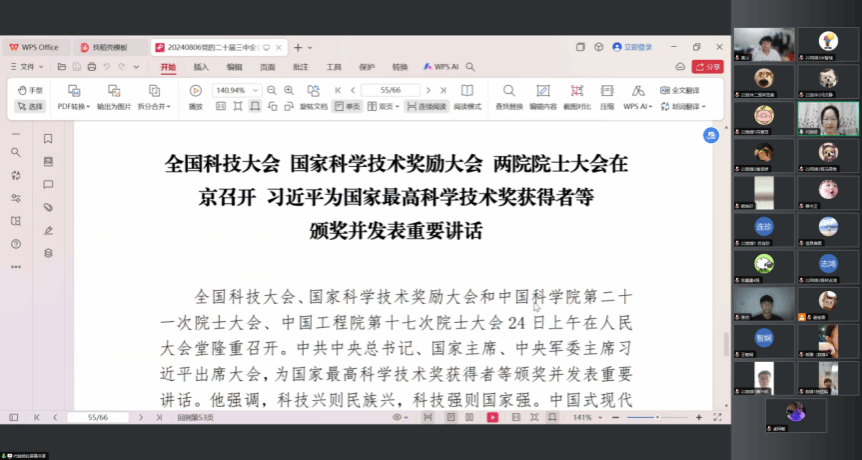Open the bookmark panel in sidebar
862x460 pixels.
click(47, 139)
